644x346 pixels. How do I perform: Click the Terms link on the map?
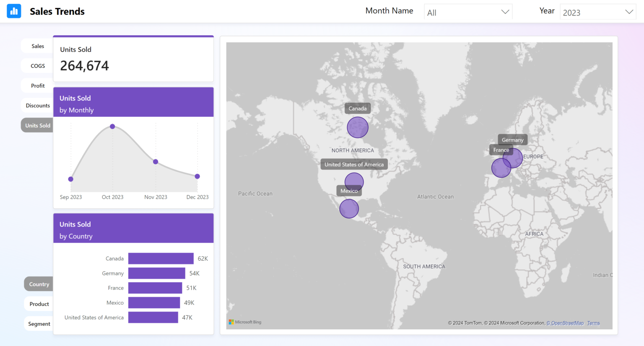pos(593,323)
